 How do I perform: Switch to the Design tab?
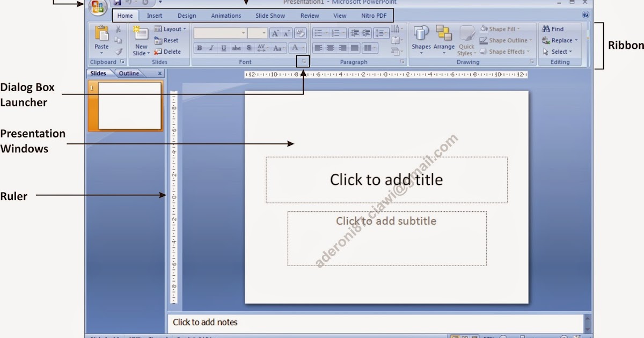click(187, 16)
